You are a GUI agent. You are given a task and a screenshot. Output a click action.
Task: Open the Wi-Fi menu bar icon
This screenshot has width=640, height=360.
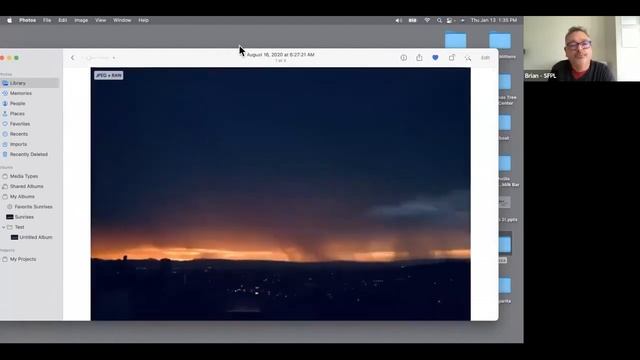click(427, 20)
